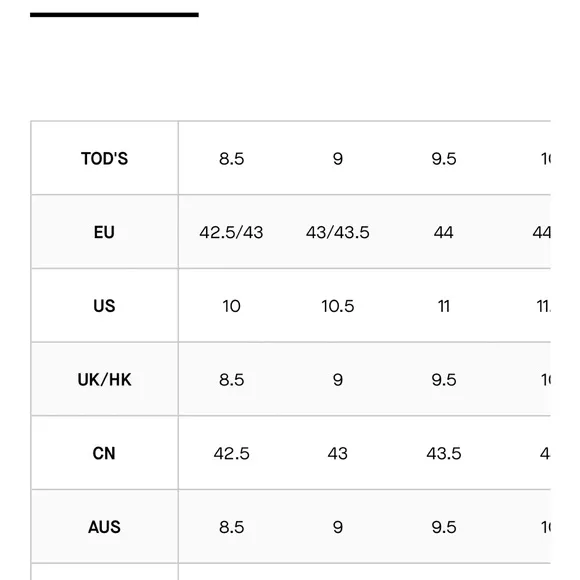
Task: Select the US row header cell
Action: coord(104,306)
